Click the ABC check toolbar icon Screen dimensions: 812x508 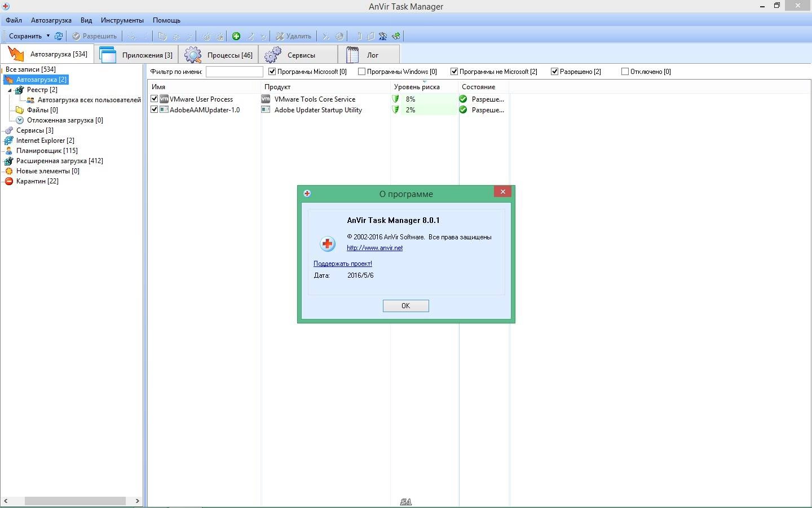(383, 36)
